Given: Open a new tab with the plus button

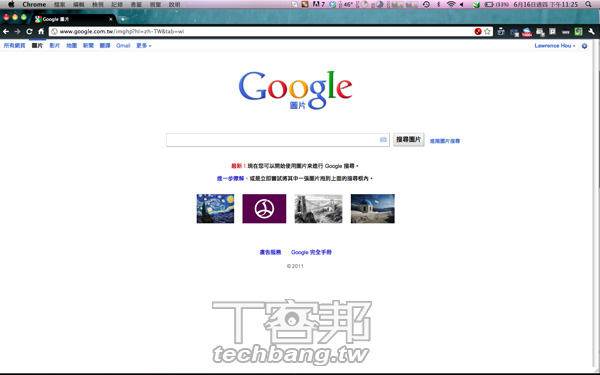Looking at the screenshot, I should tap(123, 19).
